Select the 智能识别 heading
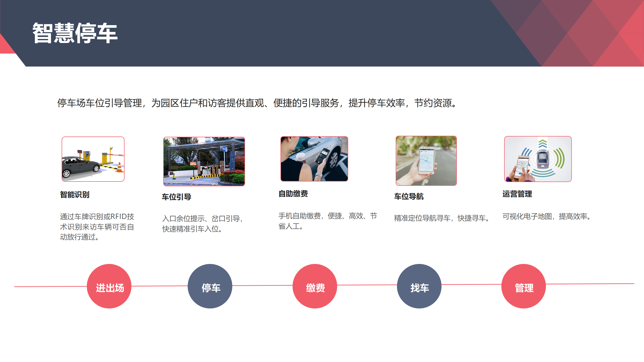 [x=75, y=195]
